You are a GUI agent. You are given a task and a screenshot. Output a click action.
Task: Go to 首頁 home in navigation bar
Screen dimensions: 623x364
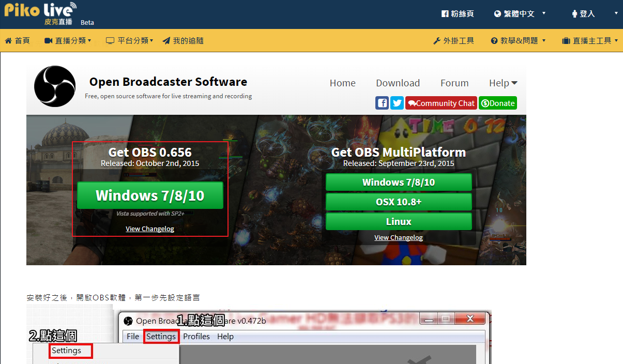pyautogui.click(x=18, y=40)
